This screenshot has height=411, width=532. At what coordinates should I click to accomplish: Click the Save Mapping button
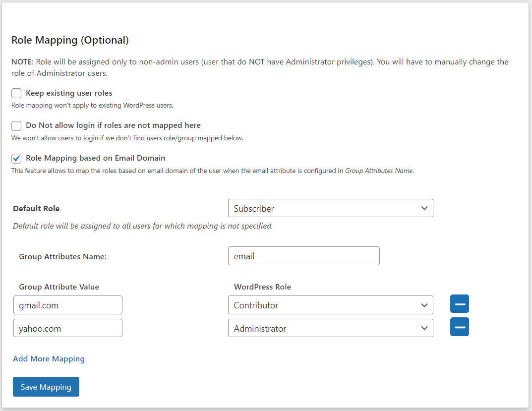coord(46,387)
